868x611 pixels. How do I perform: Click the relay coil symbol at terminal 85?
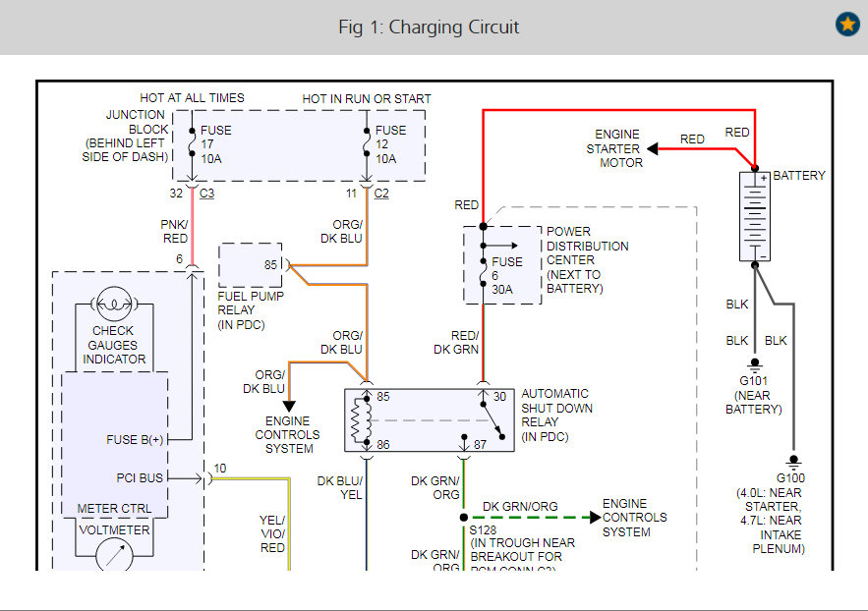(x=361, y=420)
